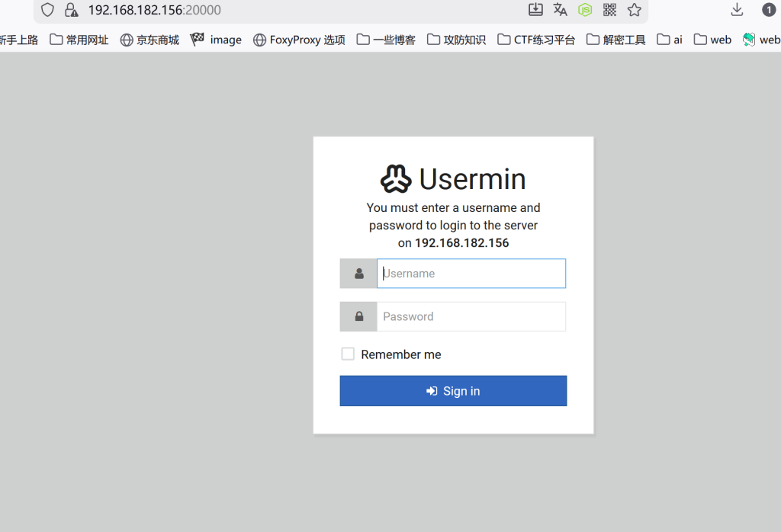Open the 一些博客 bookmarks folder
This screenshot has width=781, height=532.
386,40
